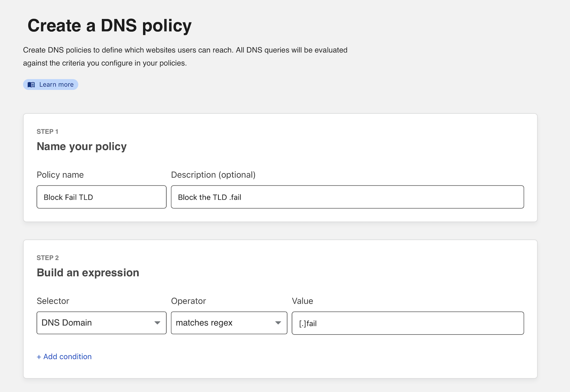Viewport: 570px width, 392px height.
Task: Click the Value label above the regex field
Action: click(303, 301)
